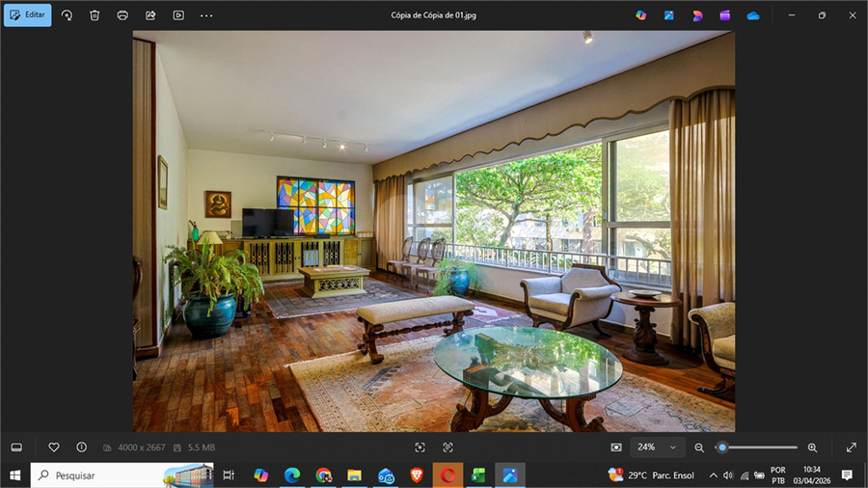Open the three-dots more options menu
868x488 pixels.
(206, 15)
